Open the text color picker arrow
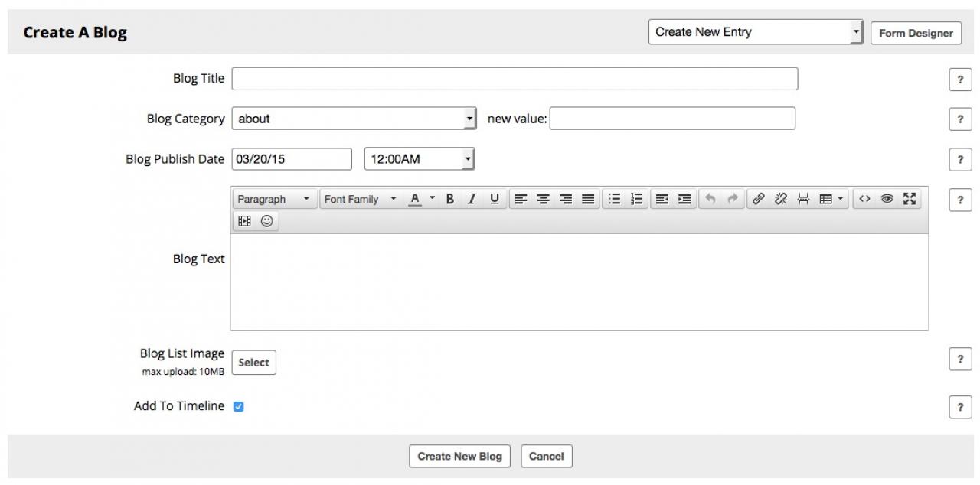The width and height of the screenshot is (980, 485). click(x=432, y=199)
